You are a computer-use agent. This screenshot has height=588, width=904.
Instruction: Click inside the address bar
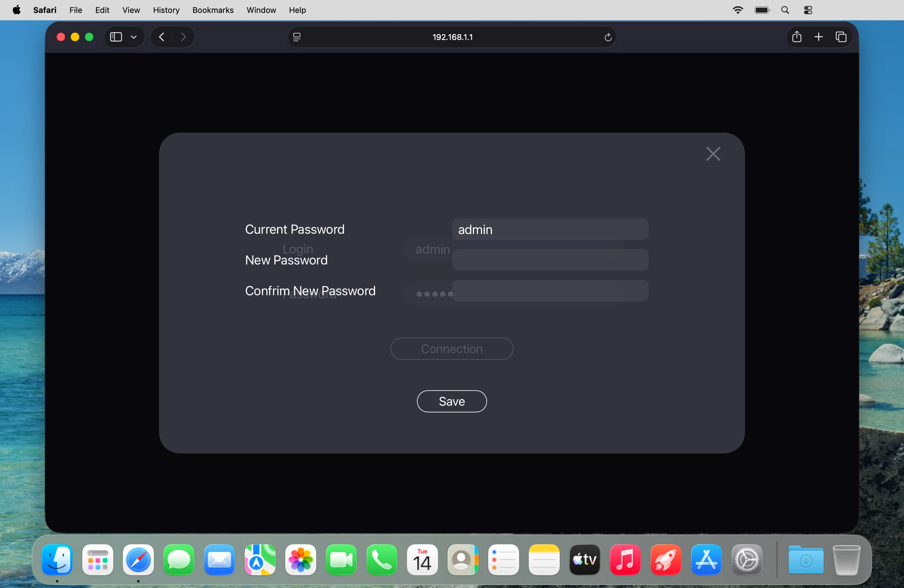(452, 37)
